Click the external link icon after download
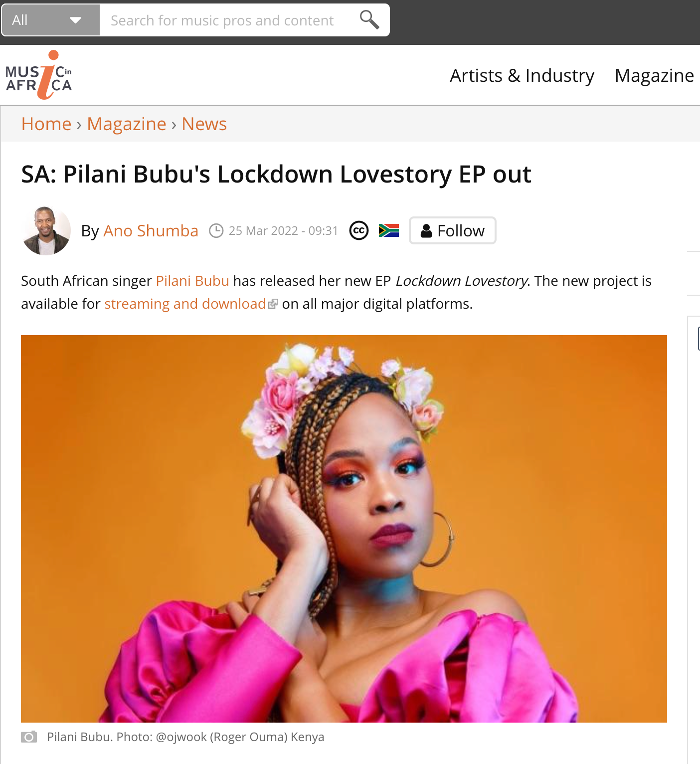This screenshot has width=700, height=764. coord(273,304)
